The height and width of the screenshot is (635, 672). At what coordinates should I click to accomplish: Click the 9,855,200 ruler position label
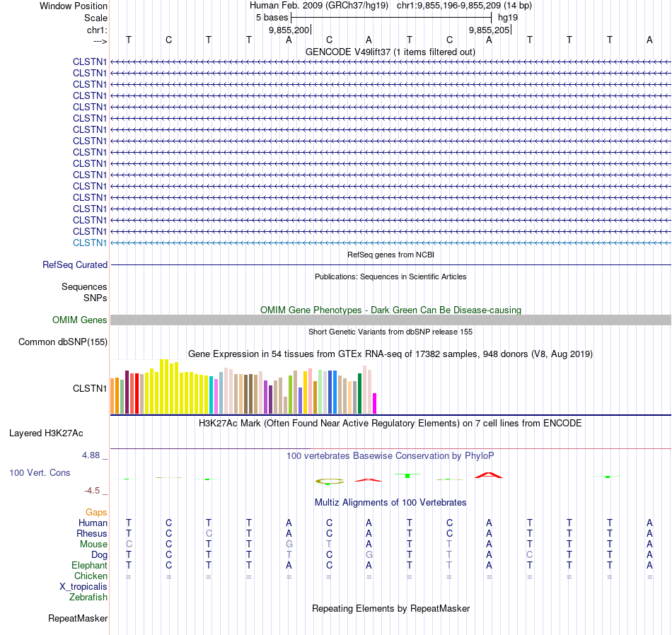tap(289, 30)
